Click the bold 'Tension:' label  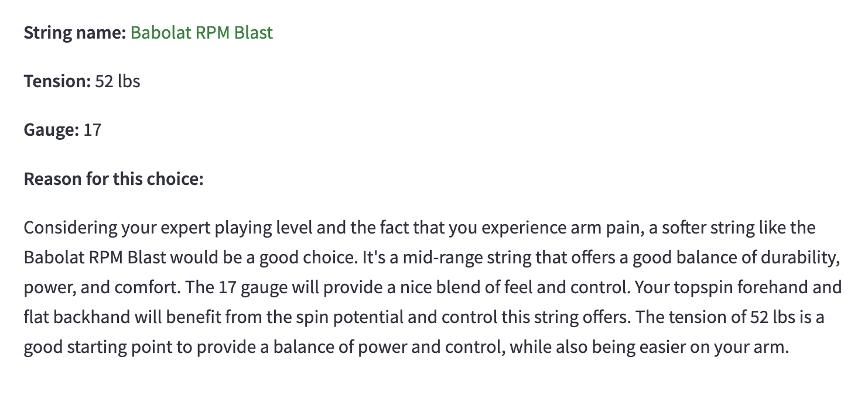[x=57, y=81]
